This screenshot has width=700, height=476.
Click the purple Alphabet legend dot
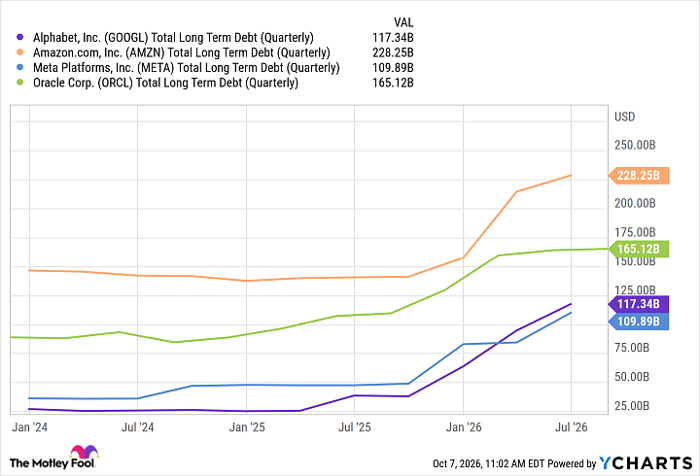click(x=19, y=37)
